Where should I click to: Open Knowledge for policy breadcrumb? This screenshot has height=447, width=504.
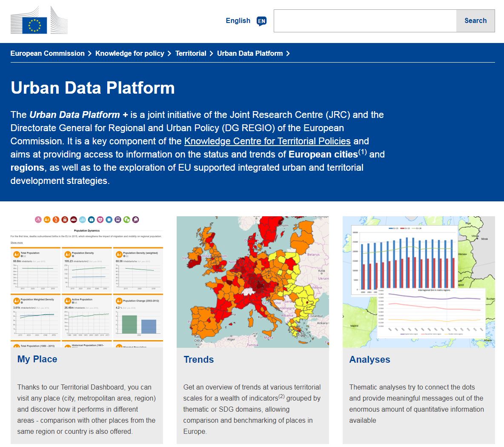(x=129, y=53)
